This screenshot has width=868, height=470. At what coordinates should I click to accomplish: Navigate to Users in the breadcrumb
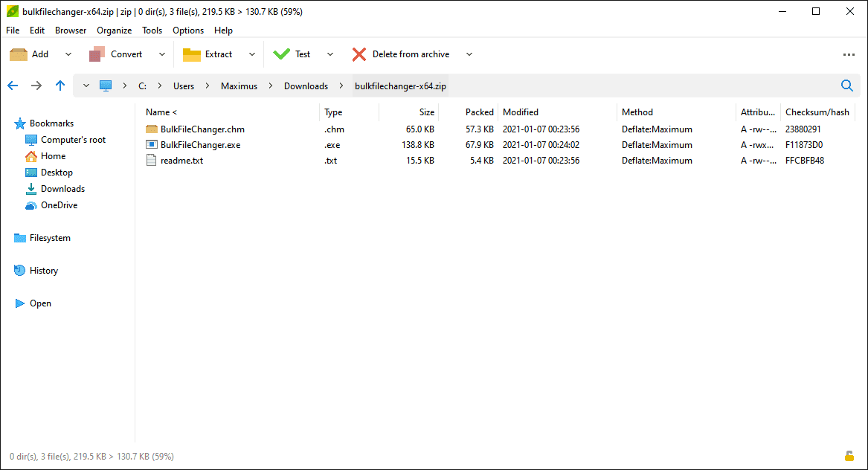[x=184, y=86]
